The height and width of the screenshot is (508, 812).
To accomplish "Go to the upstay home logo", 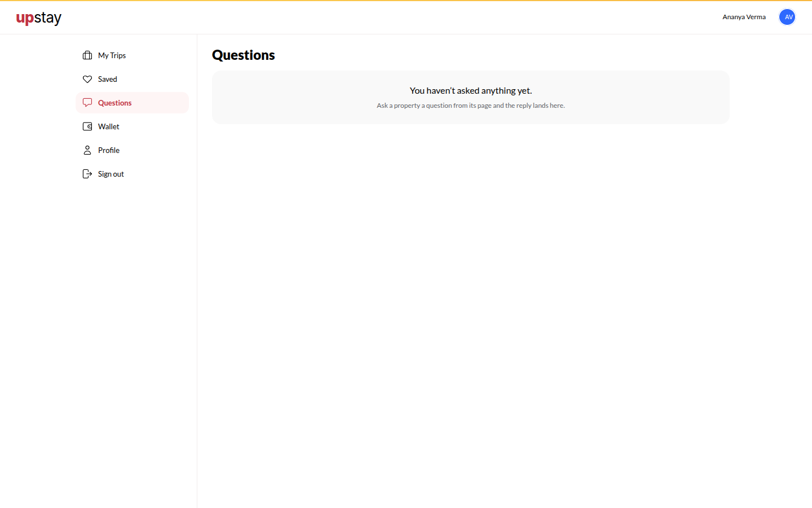I will pyautogui.click(x=39, y=18).
